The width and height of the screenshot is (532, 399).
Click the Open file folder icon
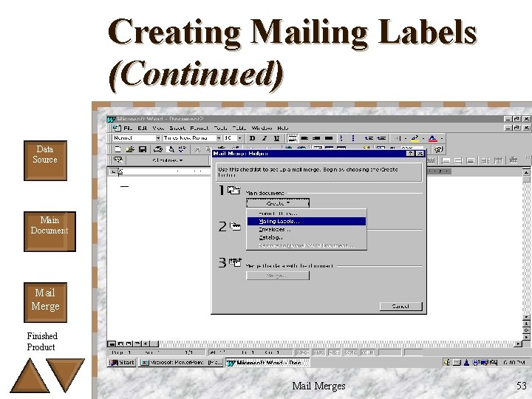pyautogui.click(x=130, y=149)
